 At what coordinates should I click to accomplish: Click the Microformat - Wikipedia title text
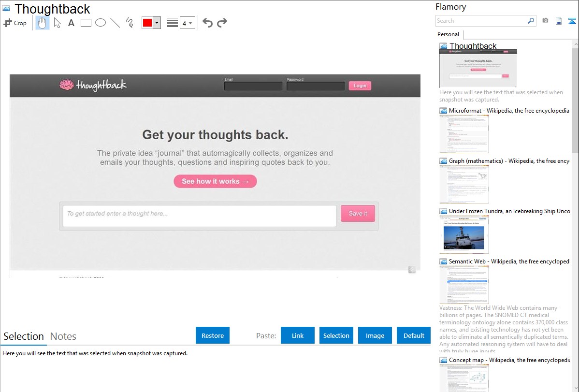pos(509,111)
